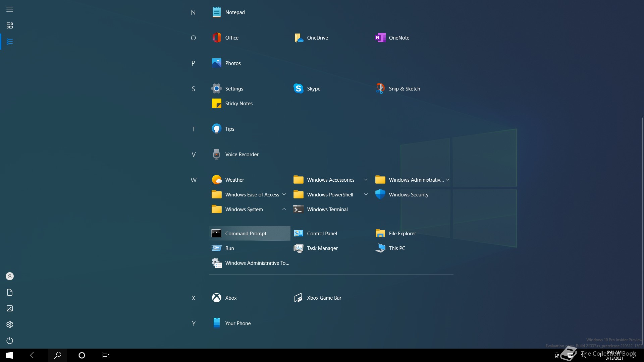644x362 pixels.
Task: Select the all apps list view
Action: [x=10, y=42]
